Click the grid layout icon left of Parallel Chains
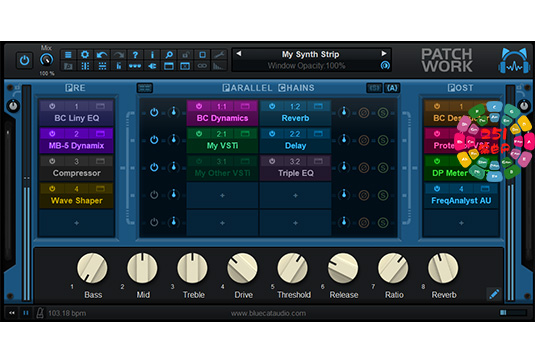The image size is (535, 363). 145,88
